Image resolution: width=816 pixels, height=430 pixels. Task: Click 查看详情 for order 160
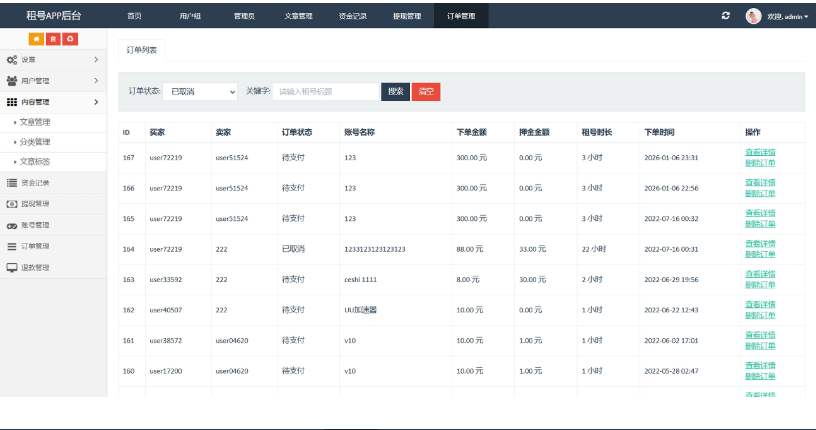click(760, 365)
